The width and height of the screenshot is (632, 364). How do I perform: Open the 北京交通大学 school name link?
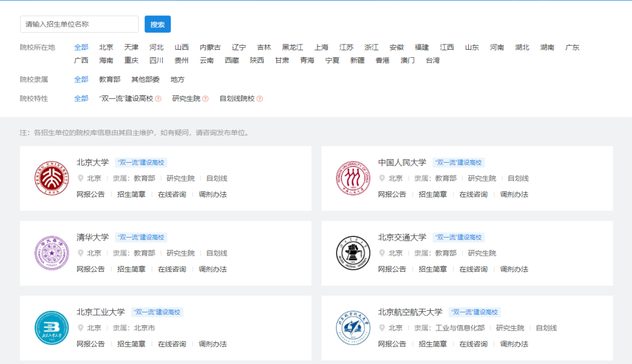point(402,238)
